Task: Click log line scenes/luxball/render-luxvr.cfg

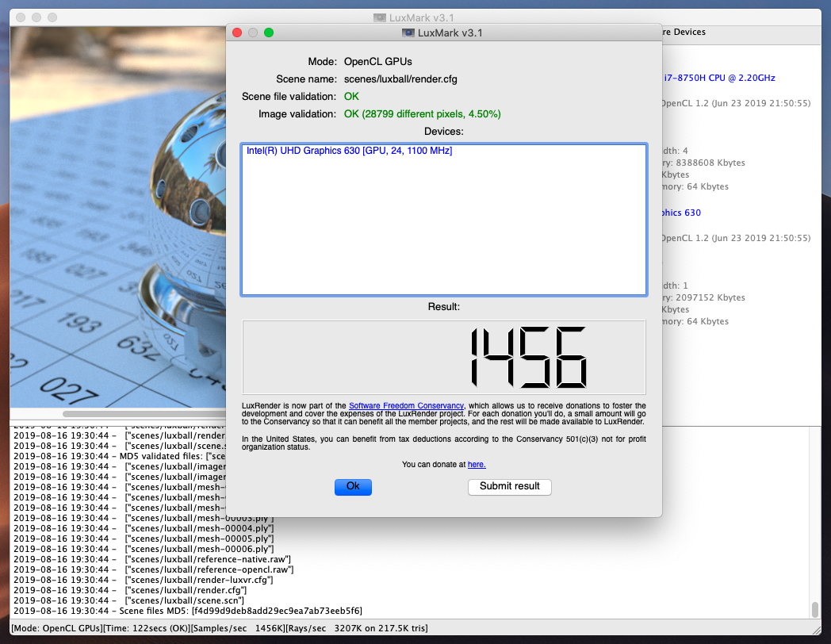Action: 143,580
